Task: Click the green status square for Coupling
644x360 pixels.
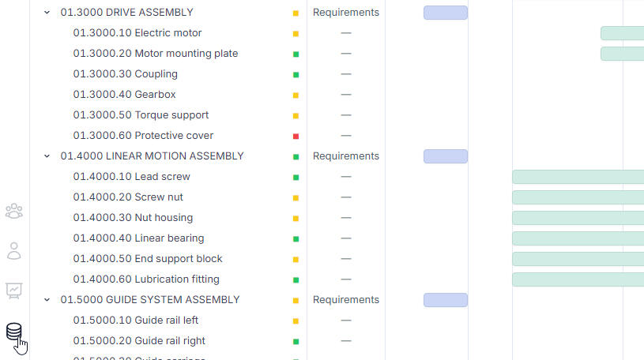Action: (296, 74)
